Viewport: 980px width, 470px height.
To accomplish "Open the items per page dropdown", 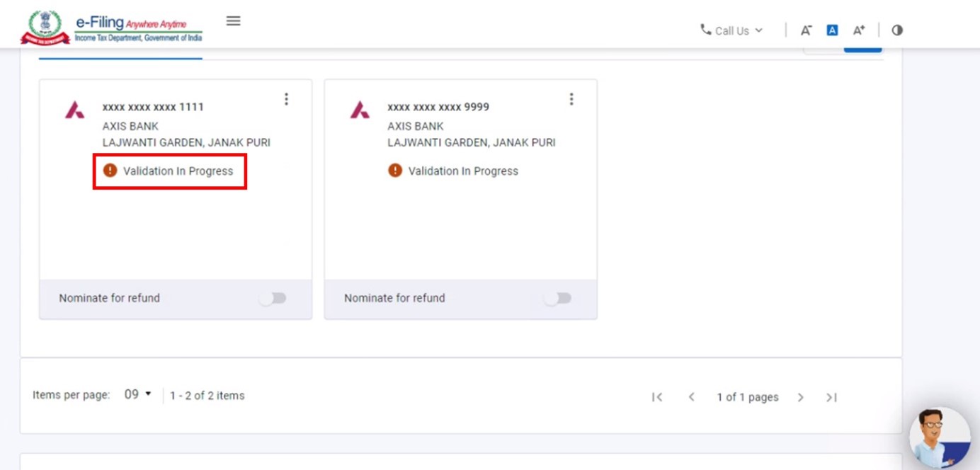I will click(x=138, y=395).
